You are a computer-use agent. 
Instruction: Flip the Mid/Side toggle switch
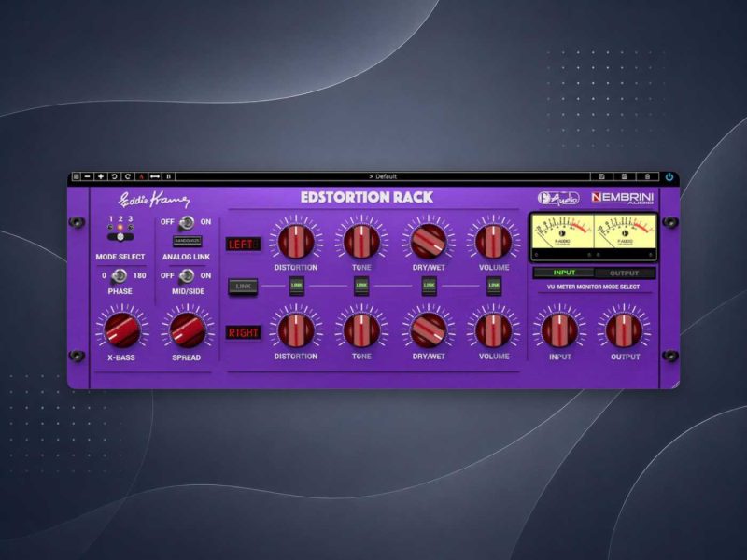pos(186,275)
